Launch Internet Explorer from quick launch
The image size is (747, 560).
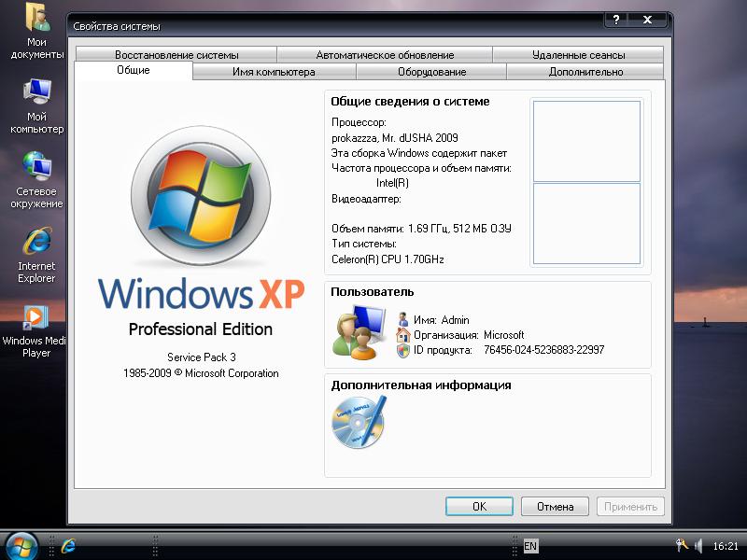point(68,546)
